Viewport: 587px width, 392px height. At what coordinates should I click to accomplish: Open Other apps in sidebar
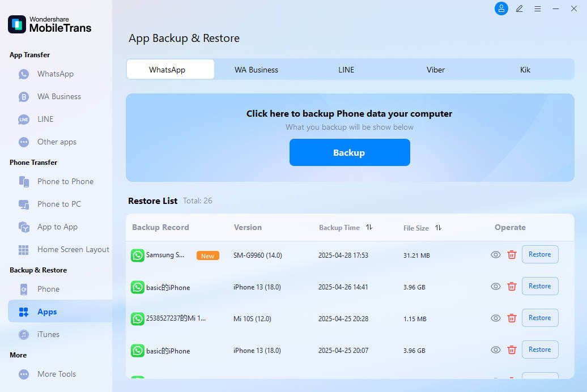56,142
